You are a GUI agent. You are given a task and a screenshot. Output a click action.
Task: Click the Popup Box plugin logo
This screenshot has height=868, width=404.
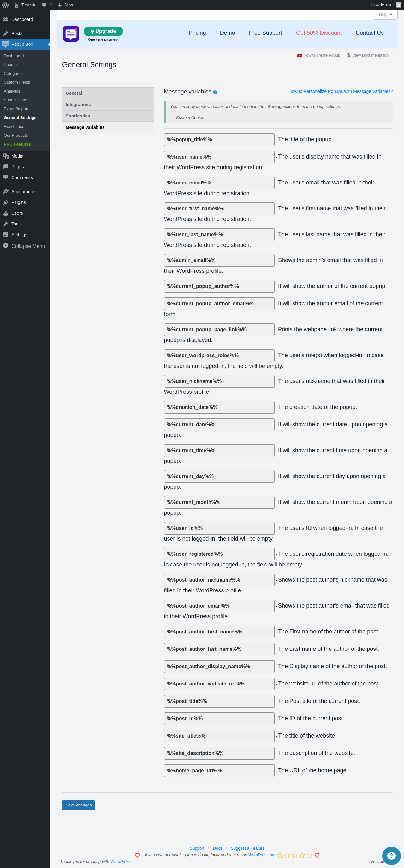[x=71, y=34]
